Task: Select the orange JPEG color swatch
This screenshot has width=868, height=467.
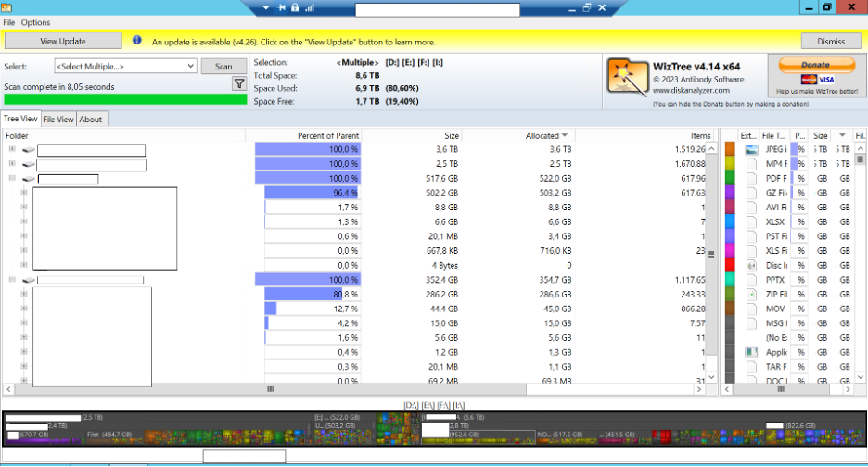Action: [730, 150]
